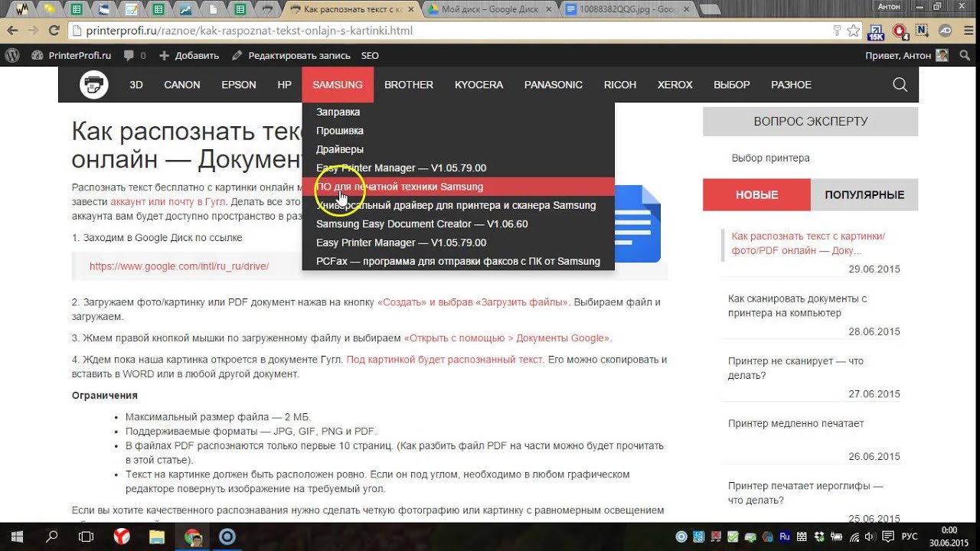The image size is (980, 551).
Task: Open the KYOCERA nav menu
Action: [479, 85]
